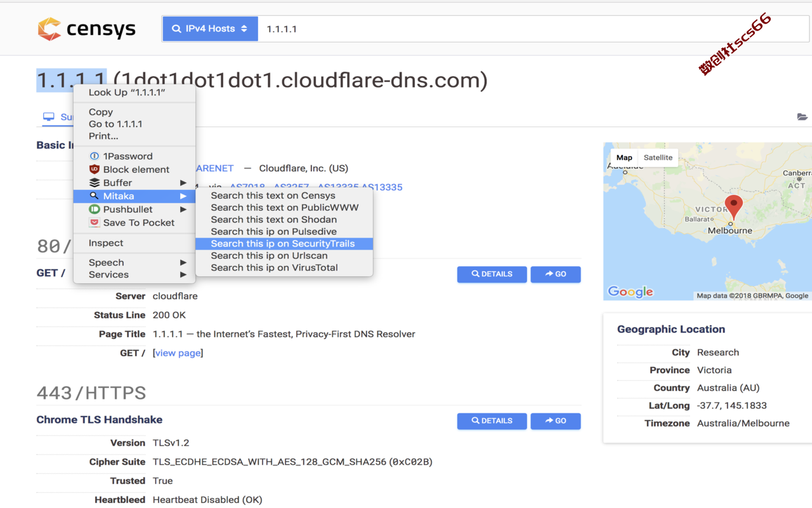Click the 1Password icon in context menu
This screenshot has width=812, height=508.
[95, 156]
